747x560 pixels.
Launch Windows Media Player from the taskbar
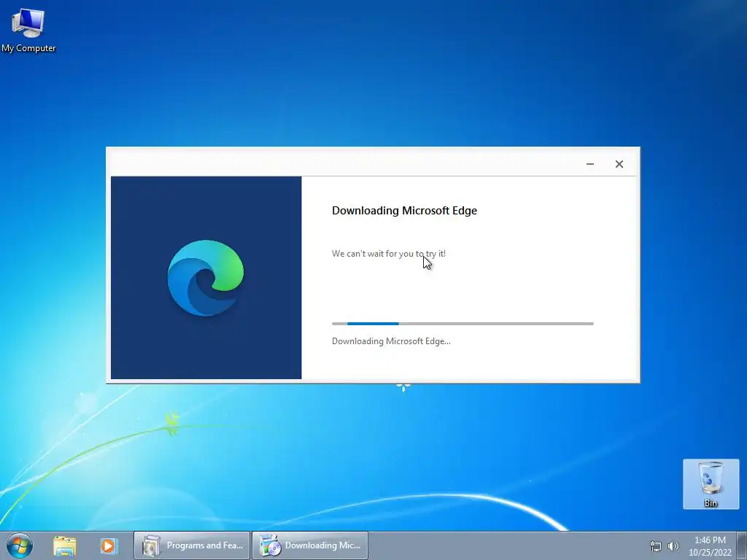point(108,545)
